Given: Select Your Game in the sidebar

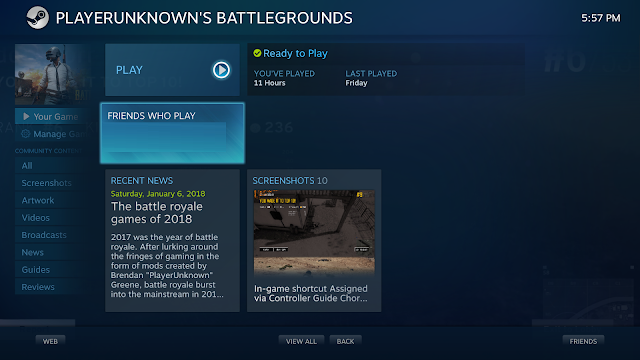Looking at the screenshot, I should coord(52,116).
